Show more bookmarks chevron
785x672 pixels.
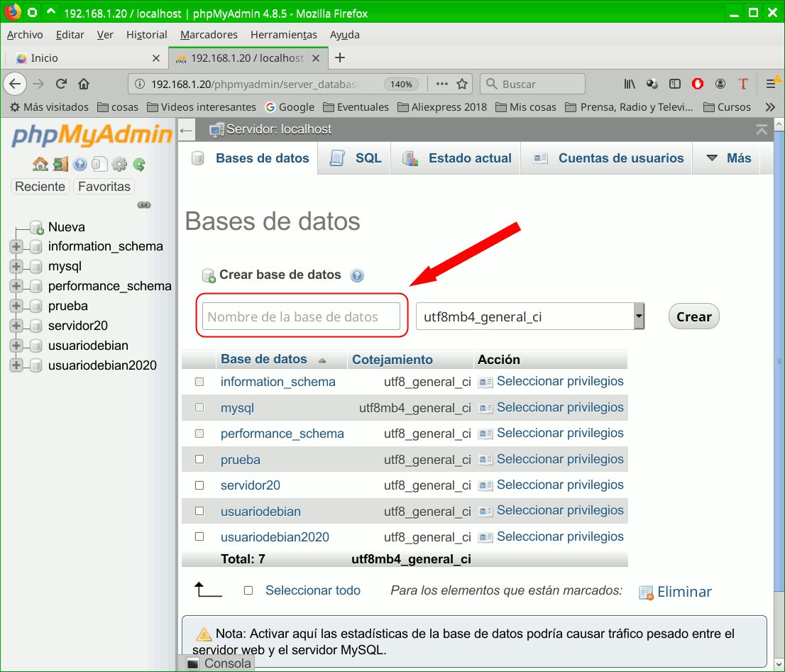[771, 107]
